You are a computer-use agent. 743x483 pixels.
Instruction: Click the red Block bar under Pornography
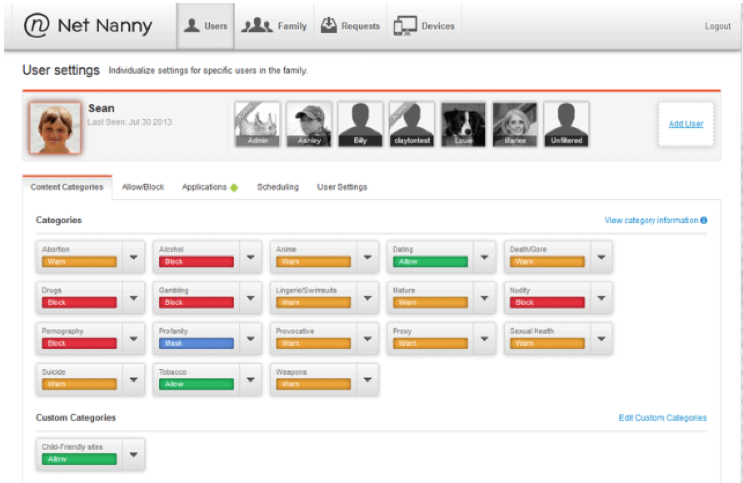tap(79, 343)
